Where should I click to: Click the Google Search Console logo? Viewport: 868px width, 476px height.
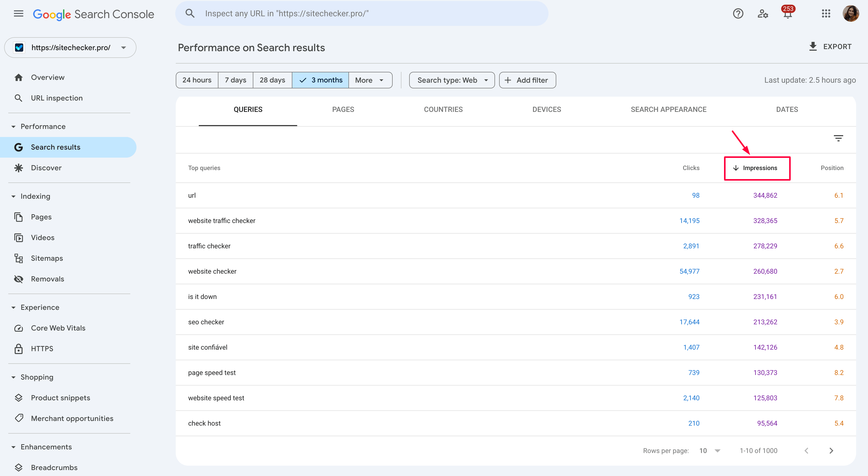coord(93,14)
